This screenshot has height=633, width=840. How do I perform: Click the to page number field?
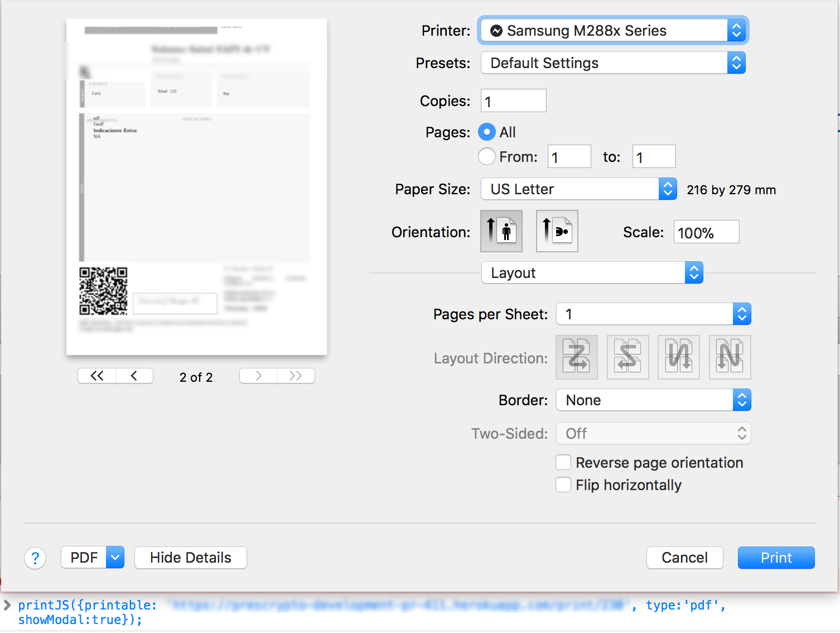654,157
